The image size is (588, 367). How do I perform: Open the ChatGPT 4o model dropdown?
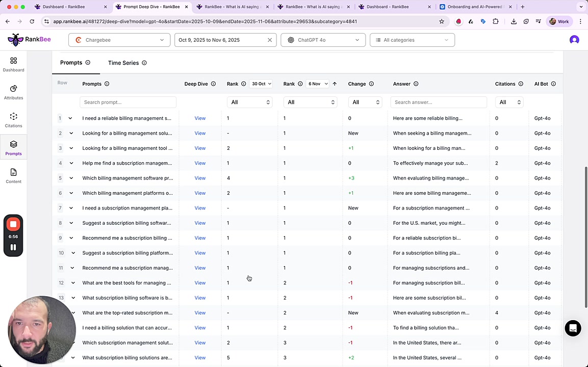(323, 40)
